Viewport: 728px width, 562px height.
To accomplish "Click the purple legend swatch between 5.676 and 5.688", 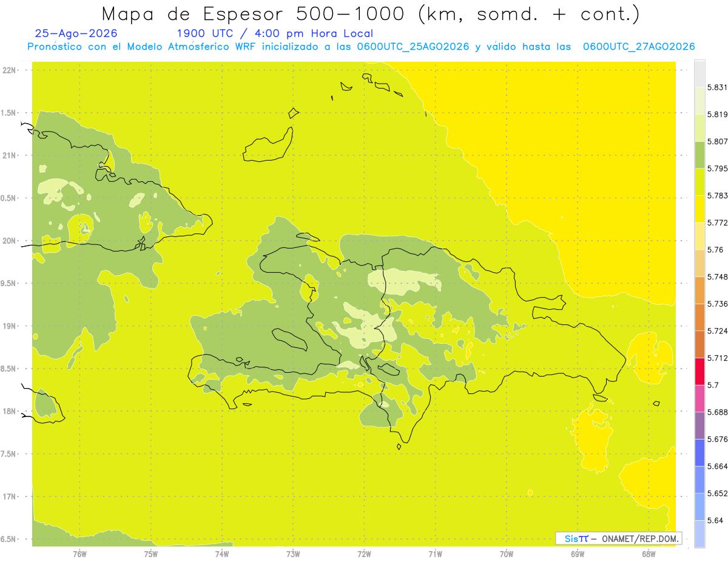I will 699,426.
